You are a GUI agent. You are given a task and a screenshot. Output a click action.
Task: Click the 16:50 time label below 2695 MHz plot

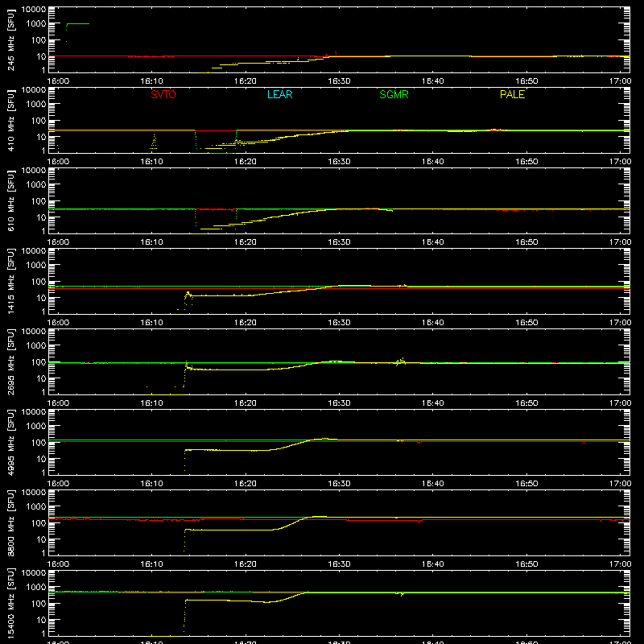tap(526, 403)
